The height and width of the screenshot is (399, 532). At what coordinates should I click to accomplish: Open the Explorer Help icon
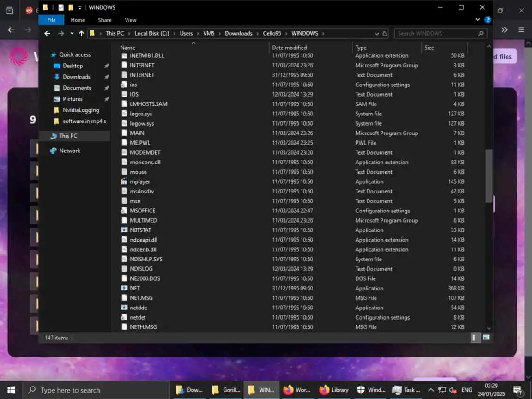tap(488, 20)
